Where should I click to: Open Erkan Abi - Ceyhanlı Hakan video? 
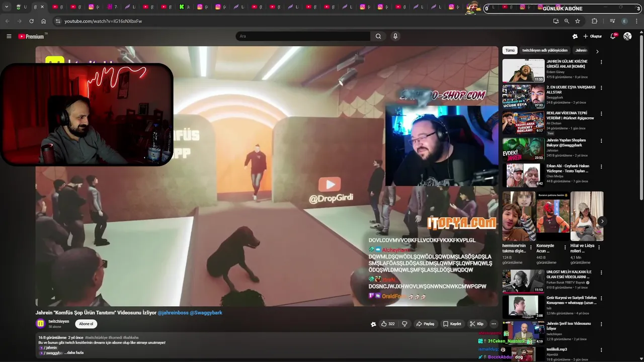coord(568,168)
